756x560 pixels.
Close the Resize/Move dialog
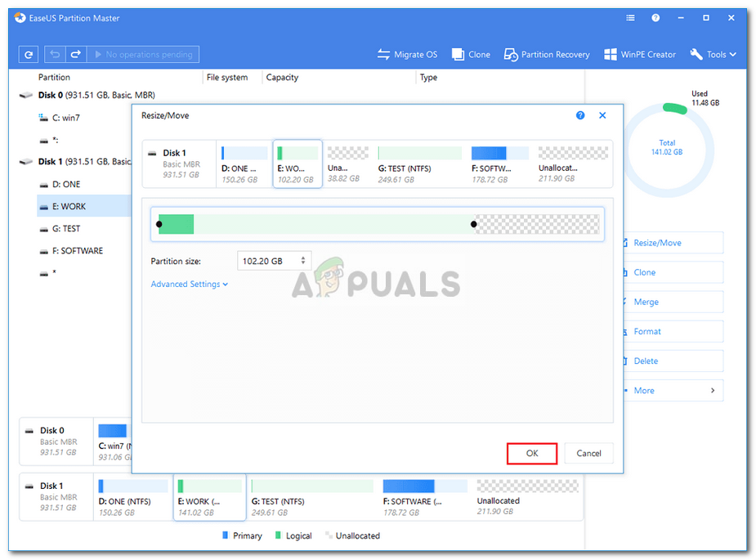[x=602, y=115]
